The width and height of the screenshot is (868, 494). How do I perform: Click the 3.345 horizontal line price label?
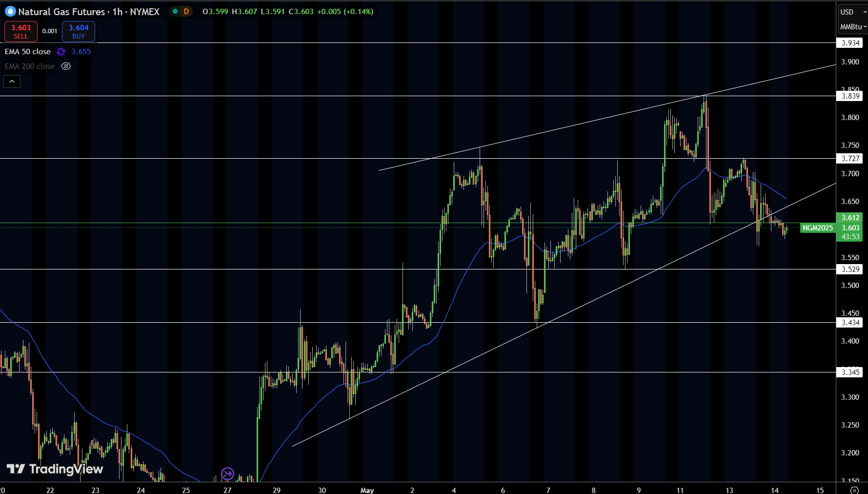tap(850, 372)
